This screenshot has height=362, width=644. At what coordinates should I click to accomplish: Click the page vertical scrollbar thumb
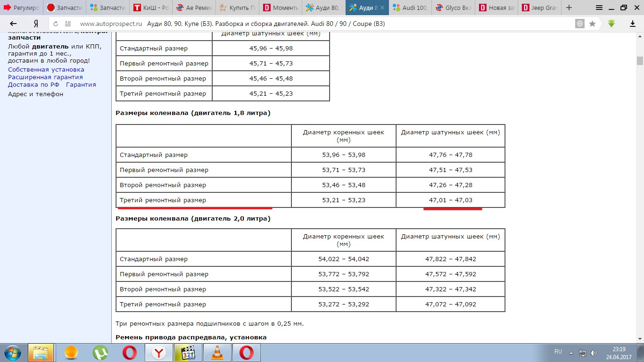point(640,61)
